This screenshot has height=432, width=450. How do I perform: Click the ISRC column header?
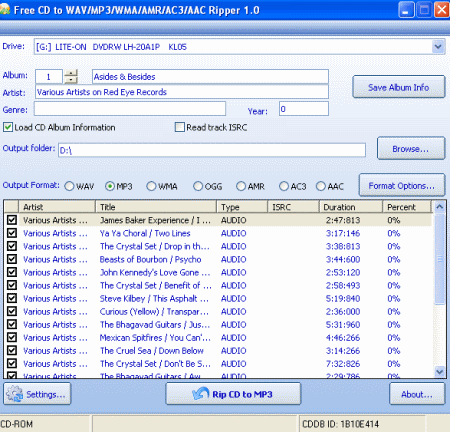tap(294, 207)
